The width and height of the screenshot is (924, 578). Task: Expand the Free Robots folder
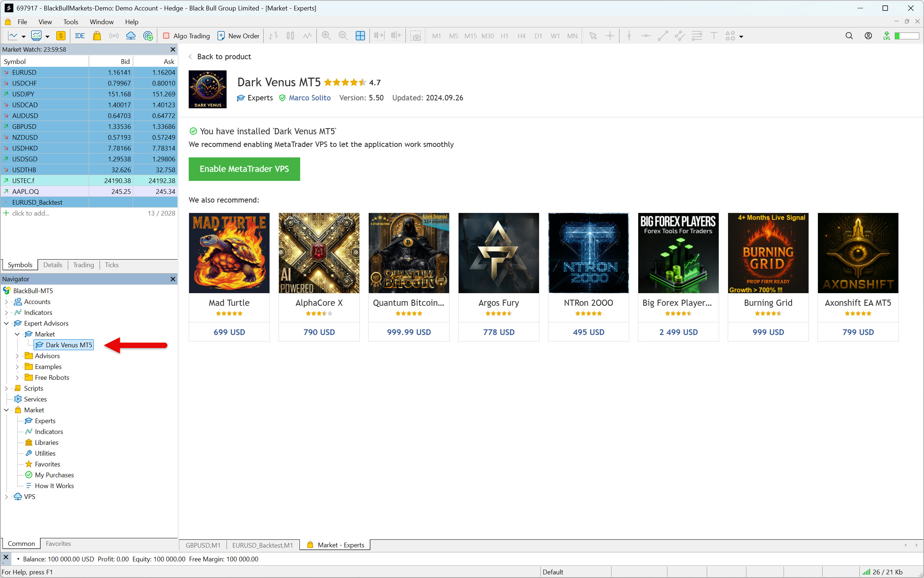pos(17,377)
